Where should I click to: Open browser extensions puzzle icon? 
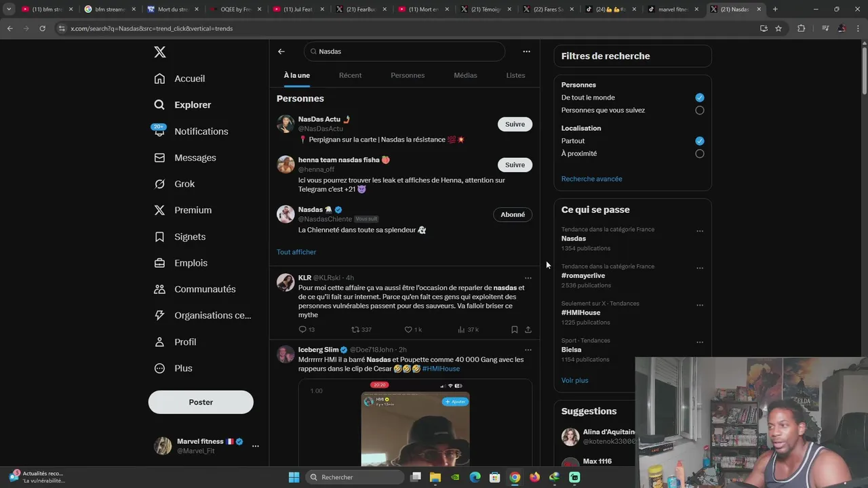coord(801,28)
